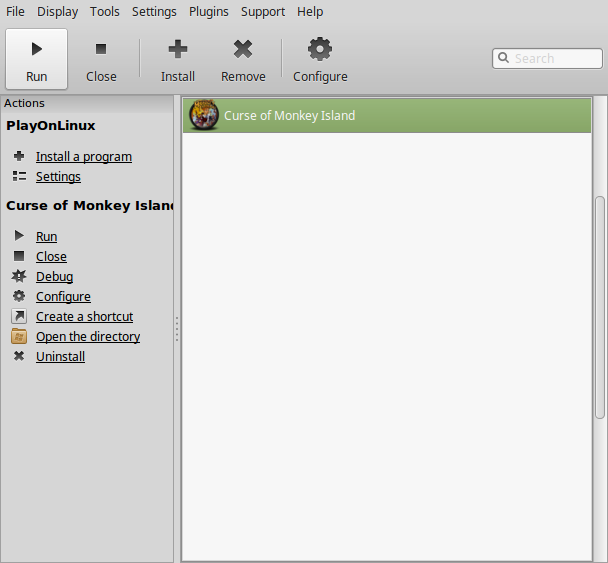Click the search magnifier icon
This screenshot has width=608, height=563.
pyautogui.click(x=503, y=58)
